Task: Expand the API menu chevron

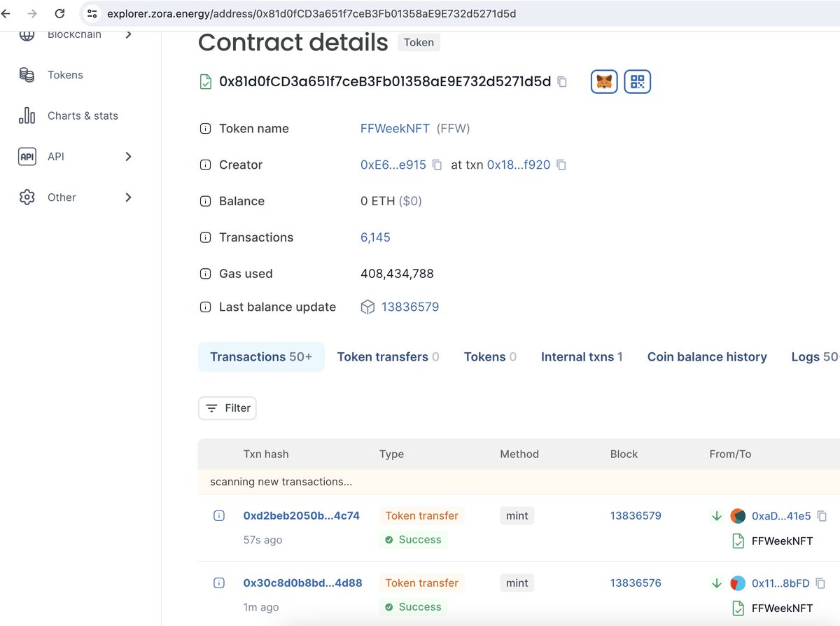Action: (x=128, y=157)
